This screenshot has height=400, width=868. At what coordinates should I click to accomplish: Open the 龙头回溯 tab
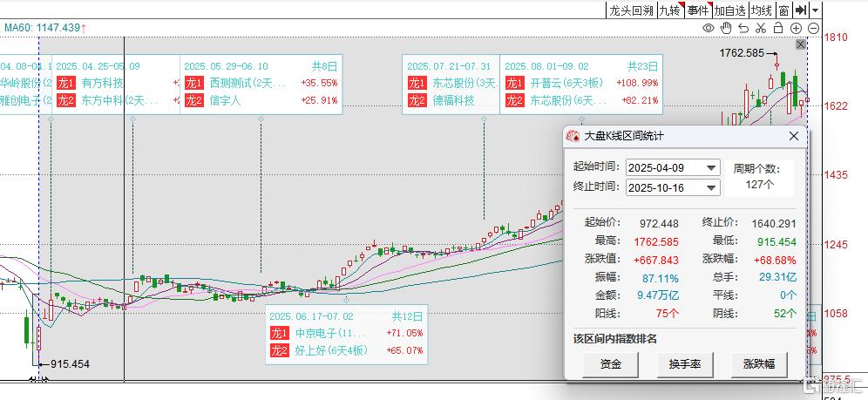click(631, 10)
